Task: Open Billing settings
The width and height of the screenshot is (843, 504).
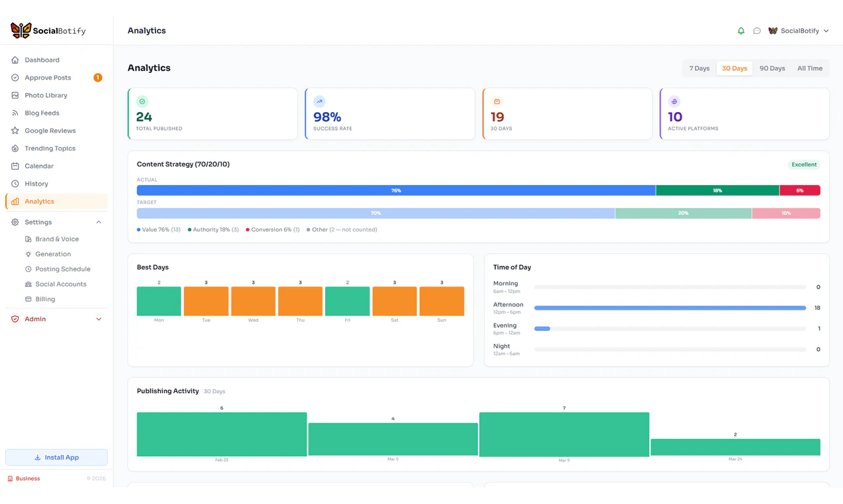Action: [x=45, y=299]
